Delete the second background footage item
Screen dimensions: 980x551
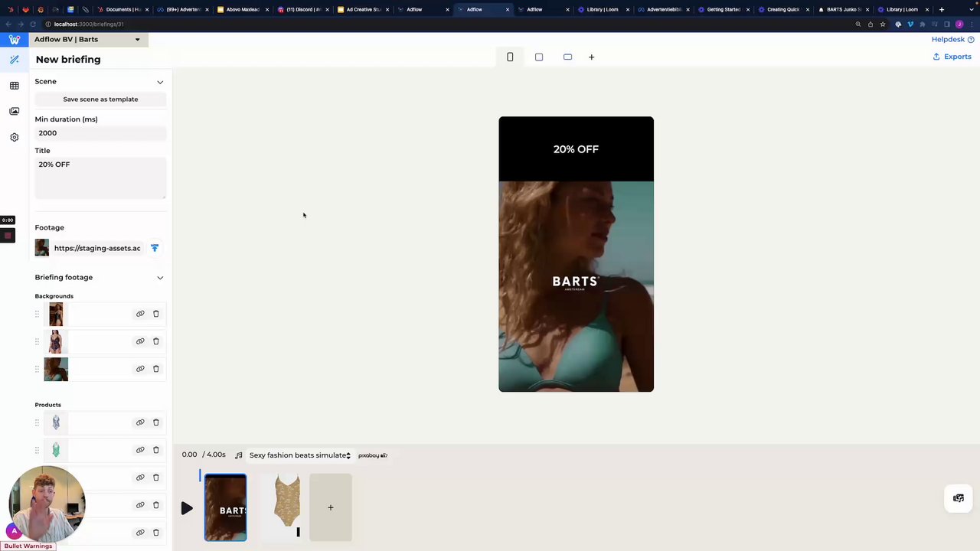[156, 341]
